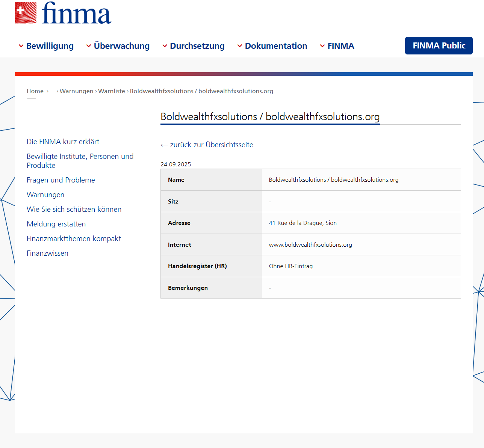This screenshot has width=484, height=448.
Task: Open Warnungen in the breadcrumb
Action: pos(76,91)
